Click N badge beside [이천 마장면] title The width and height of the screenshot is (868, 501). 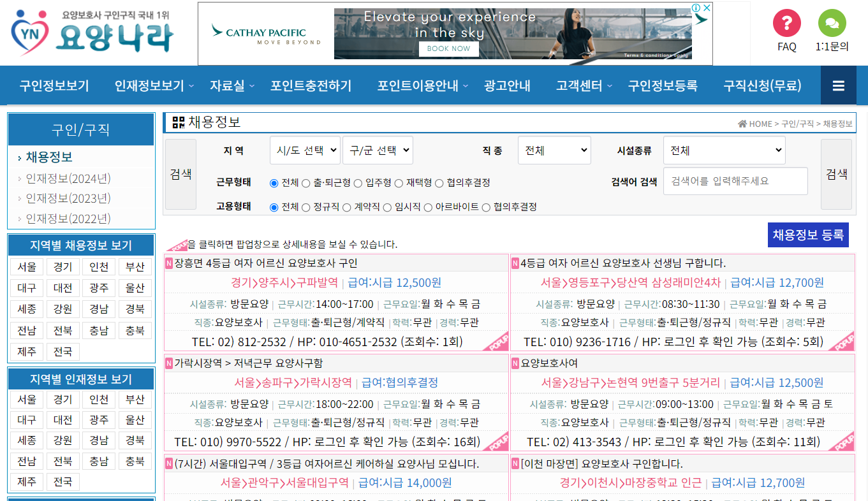(x=515, y=463)
